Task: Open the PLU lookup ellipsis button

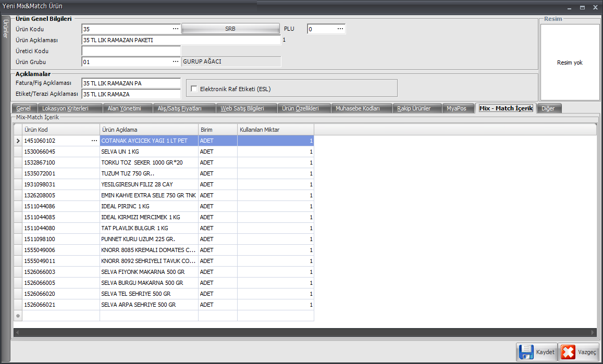Action: [x=340, y=29]
